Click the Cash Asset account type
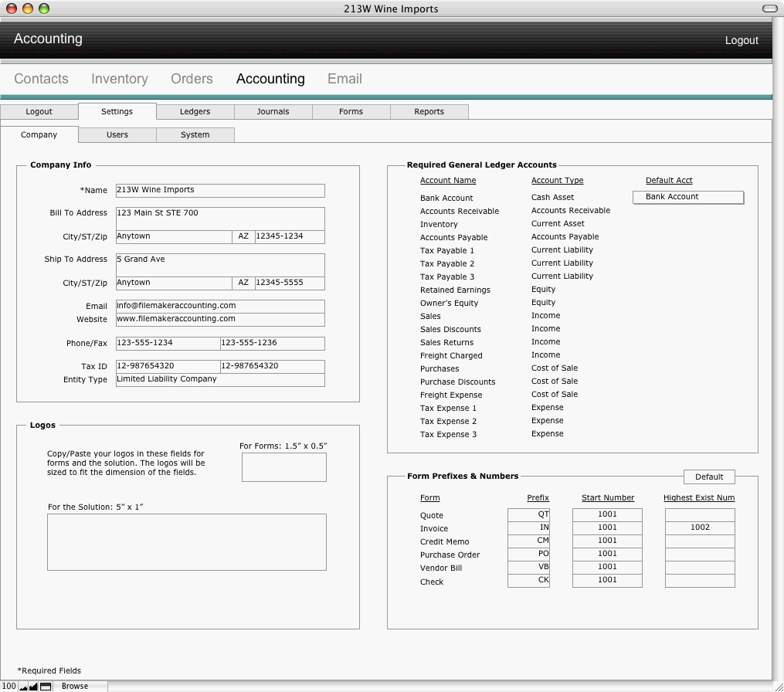Screen dimensions: 784x692 [552, 198]
